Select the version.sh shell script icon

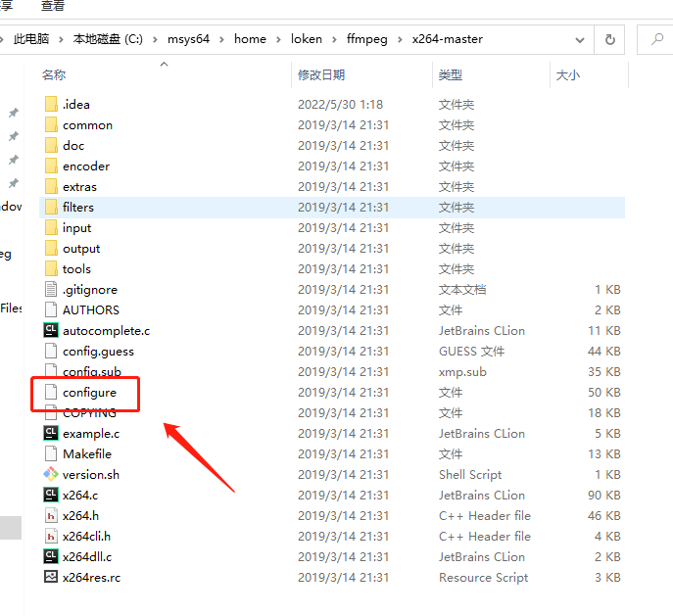(51, 475)
